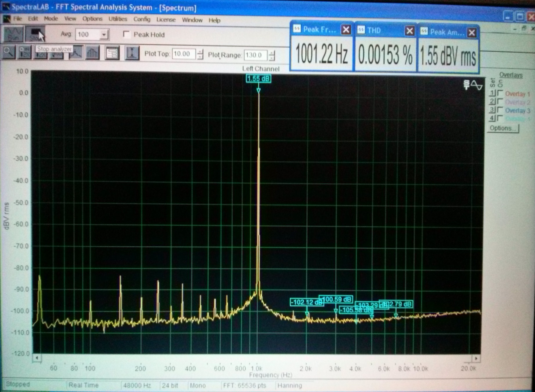Click the THD window title icon
The height and width of the screenshot is (392, 535).
pyautogui.click(x=361, y=30)
